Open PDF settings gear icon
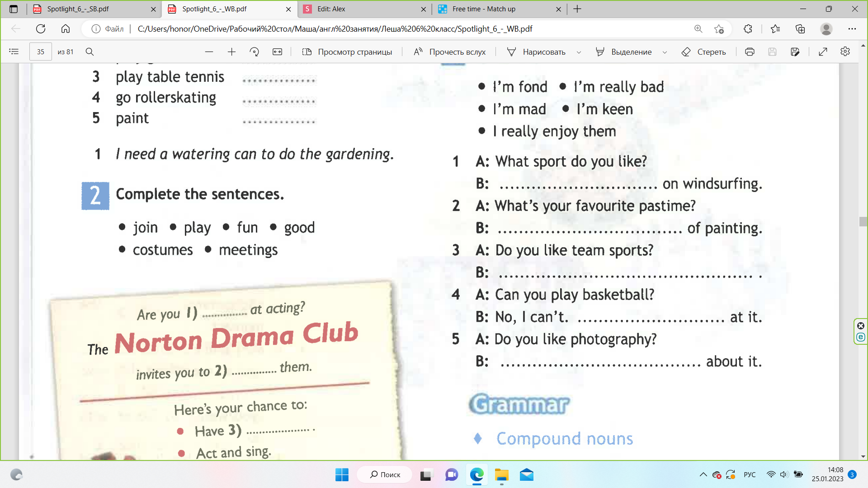This screenshot has height=488, width=868. [x=845, y=52]
